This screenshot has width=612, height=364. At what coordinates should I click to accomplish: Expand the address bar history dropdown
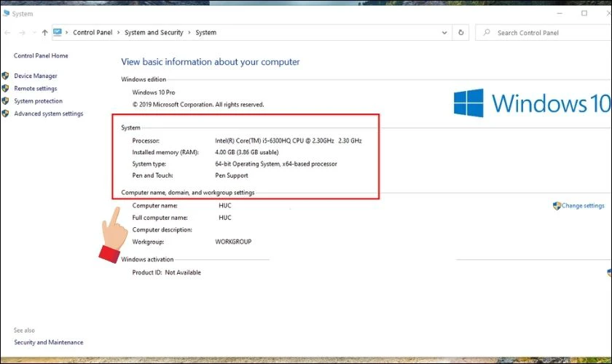pos(444,33)
